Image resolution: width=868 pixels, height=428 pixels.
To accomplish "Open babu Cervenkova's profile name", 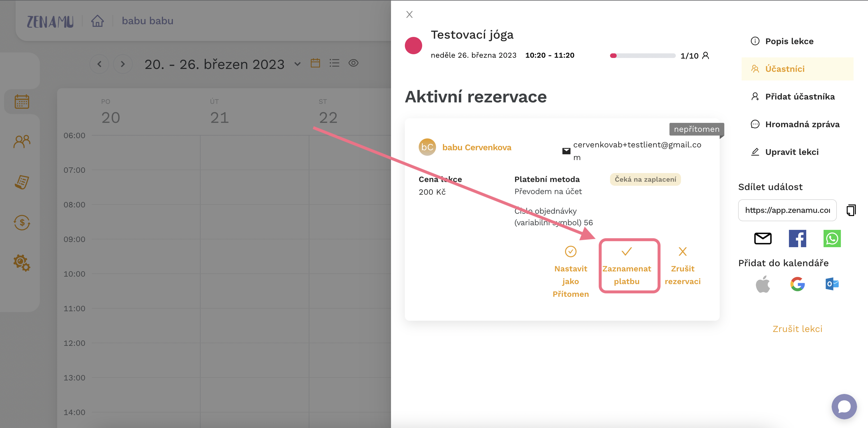I will pos(476,147).
